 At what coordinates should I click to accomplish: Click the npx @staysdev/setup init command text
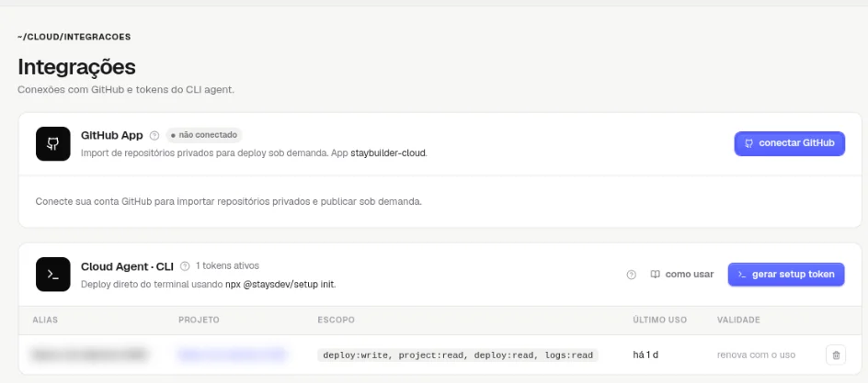click(280, 285)
